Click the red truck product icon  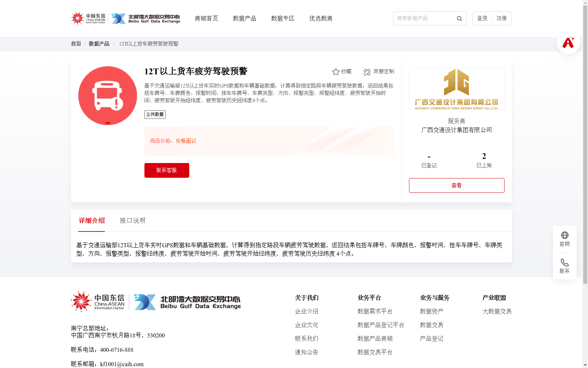tap(107, 96)
